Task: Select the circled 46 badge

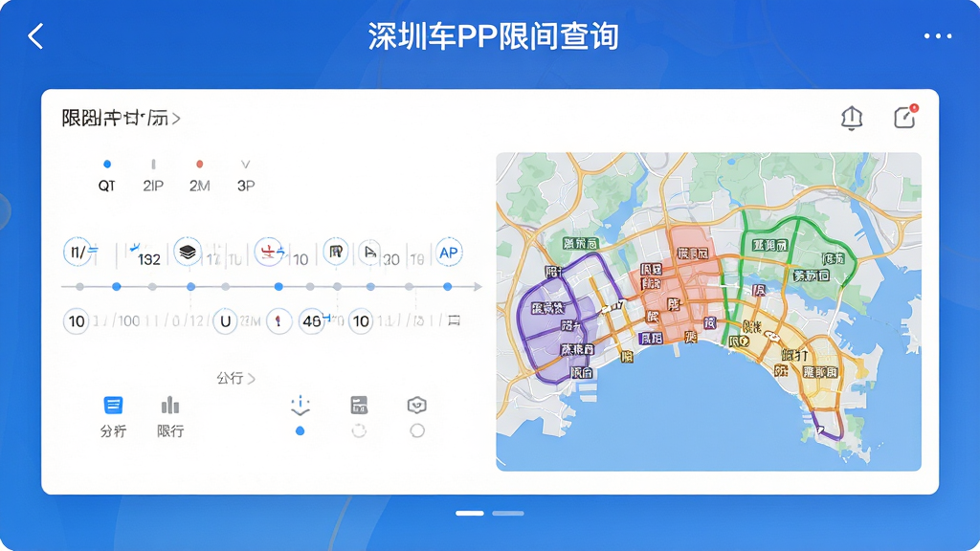Action: coord(311,321)
